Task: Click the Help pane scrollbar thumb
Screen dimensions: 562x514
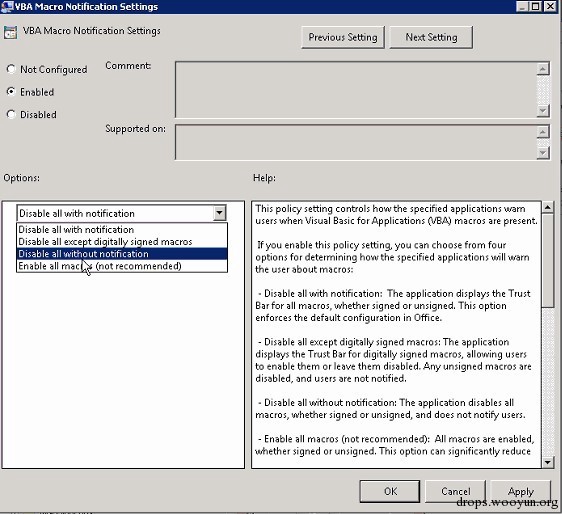Action: (x=547, y=261)
